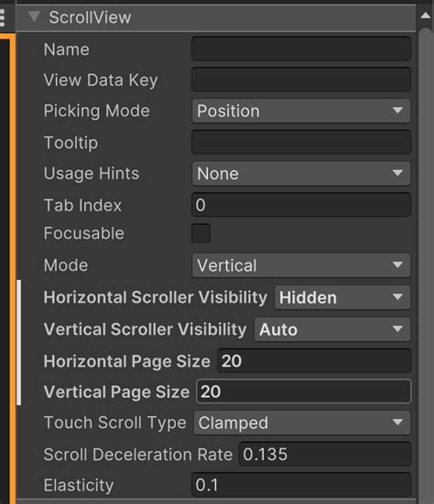This screenshot has height=504, width=434.
Task: Click the Name text field
Action: point(301,48)
